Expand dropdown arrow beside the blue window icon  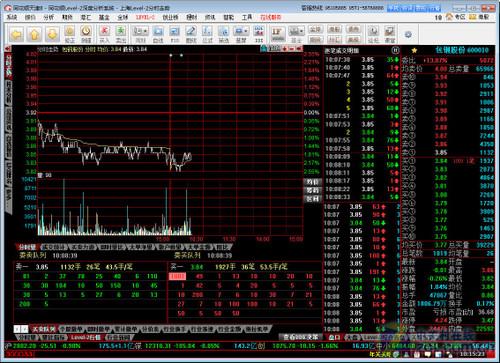point(246,31)
